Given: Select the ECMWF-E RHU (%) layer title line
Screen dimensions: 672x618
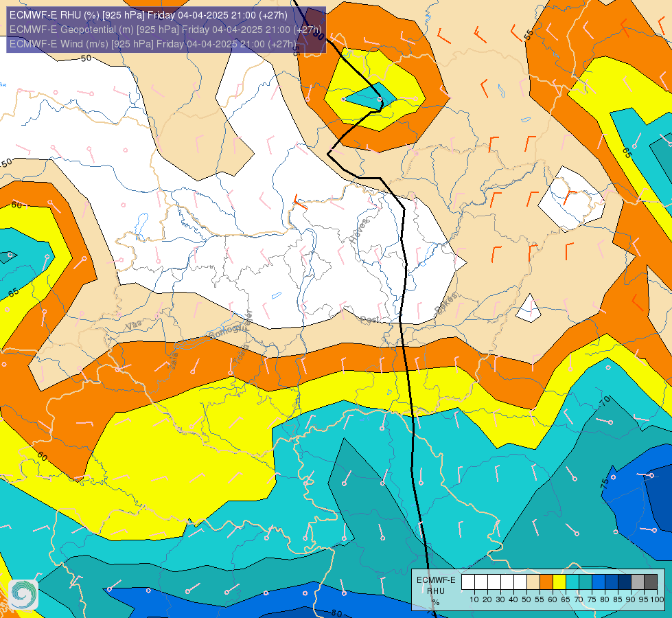Looking at the screenshot, I should click(148, 15).
